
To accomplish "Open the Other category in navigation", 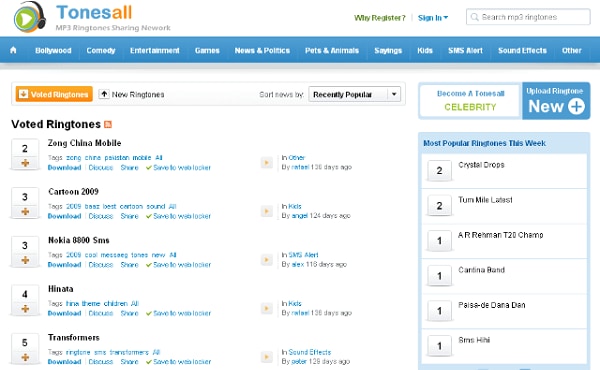I will (x=572, y=51).
